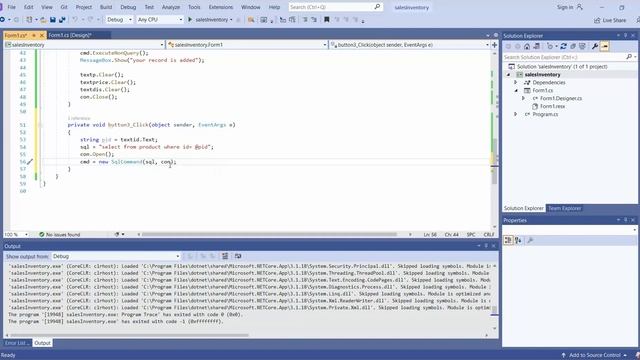Click the Sign in account icon

click(580, 7)
